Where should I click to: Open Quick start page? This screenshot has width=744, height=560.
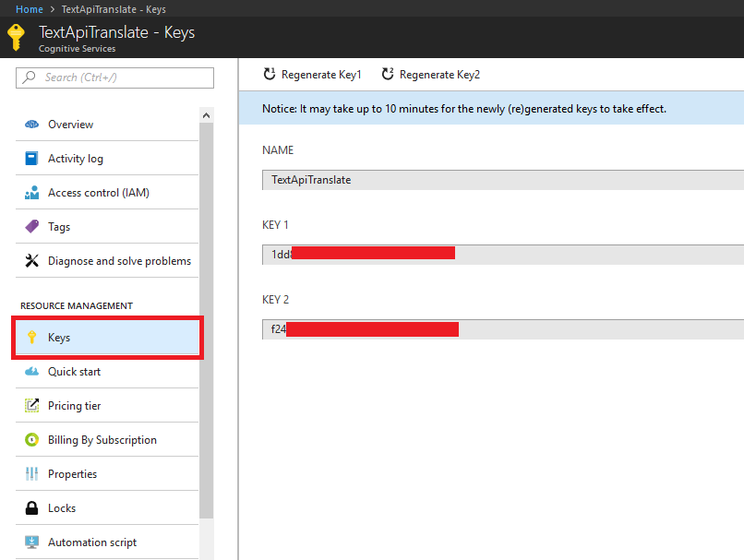click(107, 371)
